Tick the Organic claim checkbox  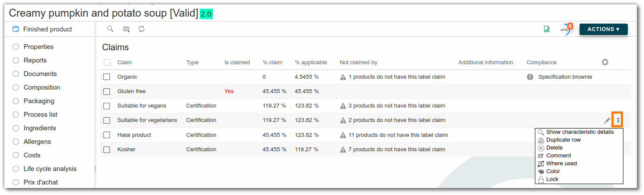[x=107, y=77]
